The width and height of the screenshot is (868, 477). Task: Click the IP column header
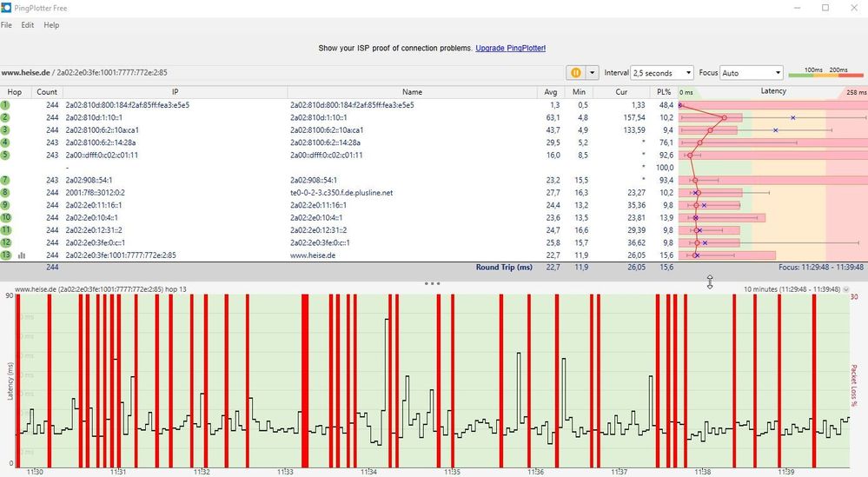[x=175, y=92]
